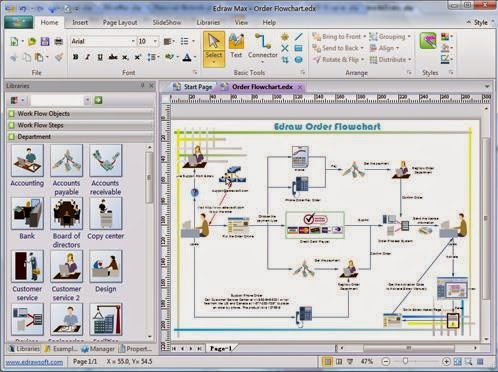The height and width of the screenshot is (372, 498).
Task: Toggle Strikethrough formatting
Action: click(113, 57)
